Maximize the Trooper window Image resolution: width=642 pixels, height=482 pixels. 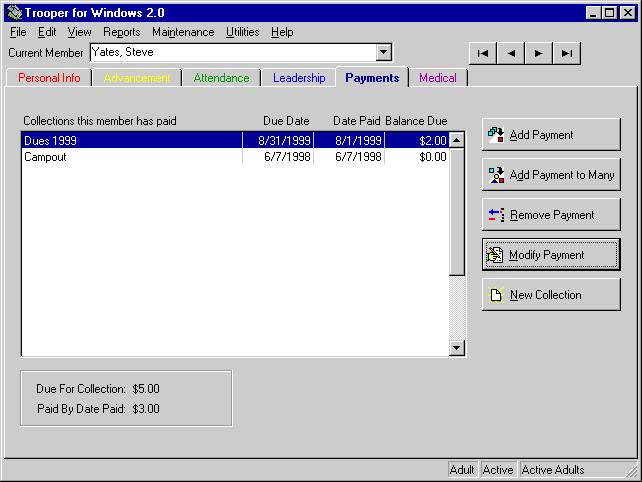point(609,13)
